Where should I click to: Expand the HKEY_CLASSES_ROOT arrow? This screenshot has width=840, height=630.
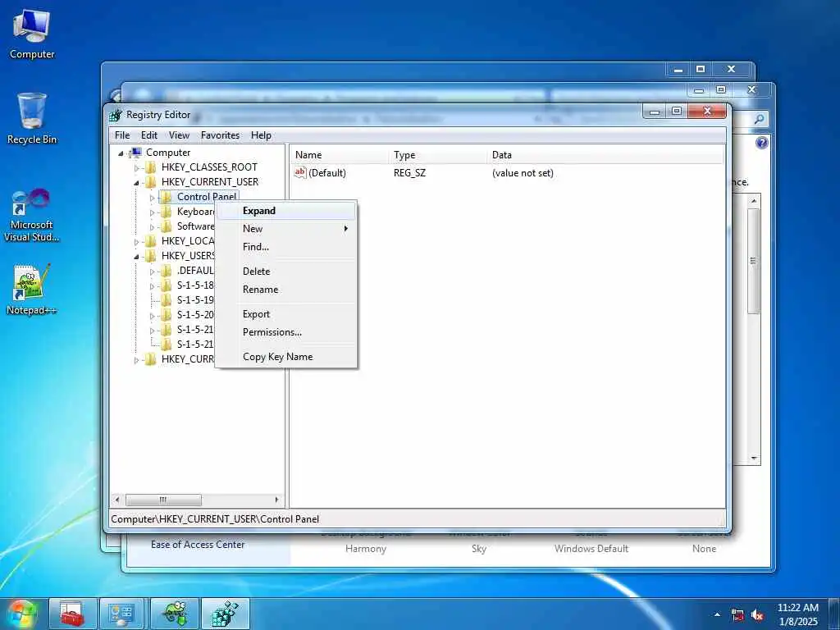pyautogui.click(x=136, y=168)
